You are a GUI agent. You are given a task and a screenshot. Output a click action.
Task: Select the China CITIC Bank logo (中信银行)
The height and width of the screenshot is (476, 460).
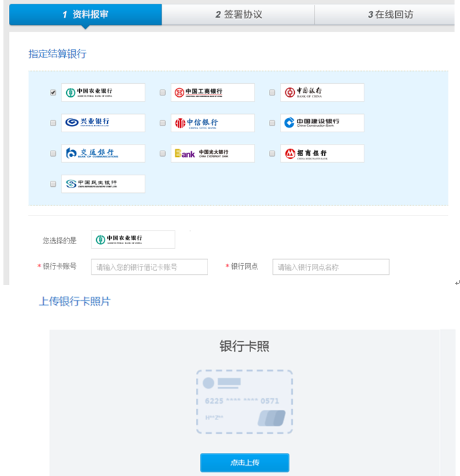tap(212, 123)
